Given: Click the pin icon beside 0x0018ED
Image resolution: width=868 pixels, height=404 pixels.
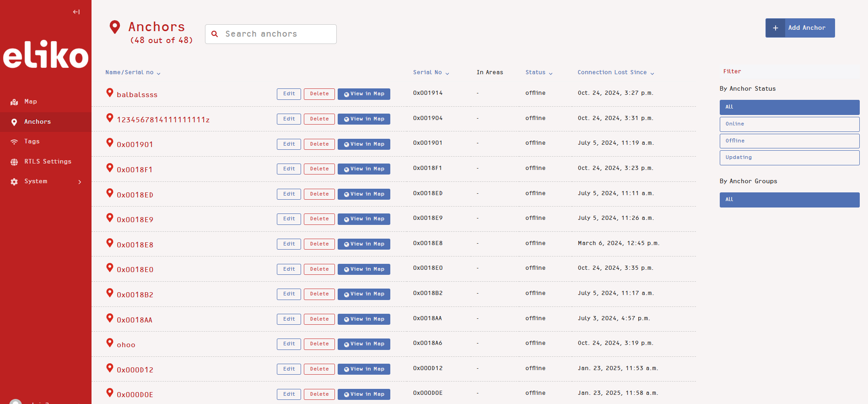Looking at the screenshot, I should [x=110, y=193].
